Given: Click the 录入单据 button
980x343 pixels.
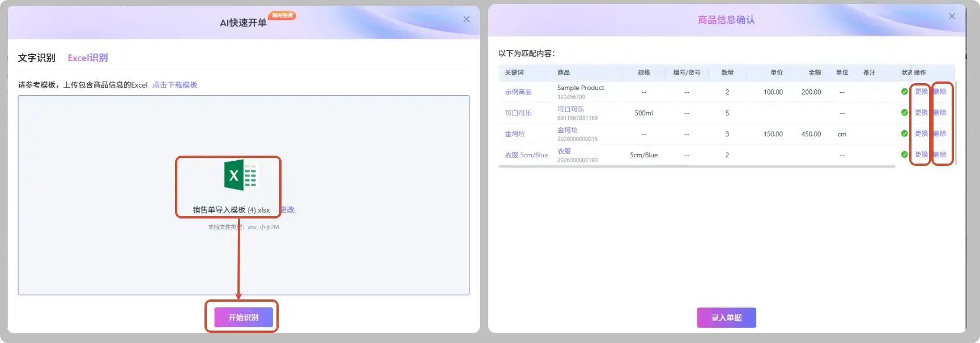Looking at the screenshot, I should tap(726, 318).
